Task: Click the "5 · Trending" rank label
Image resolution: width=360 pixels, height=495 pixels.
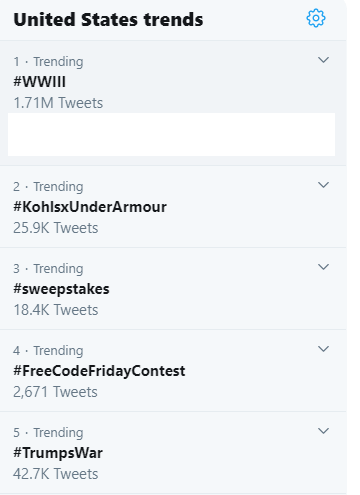Action: click(x=48, y=433)
